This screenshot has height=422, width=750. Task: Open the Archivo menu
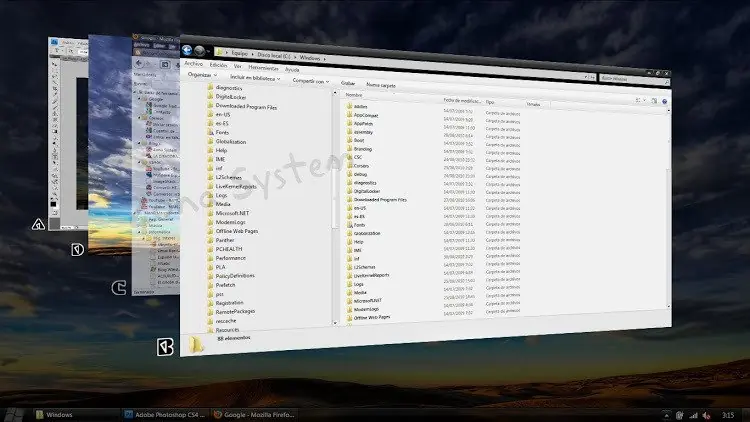(194, 63)
